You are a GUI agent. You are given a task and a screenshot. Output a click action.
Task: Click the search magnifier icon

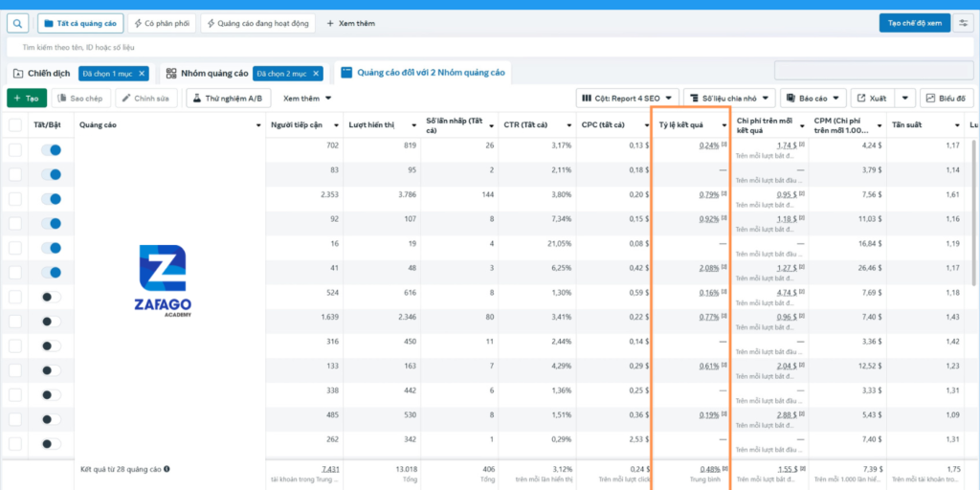(17, 24)
